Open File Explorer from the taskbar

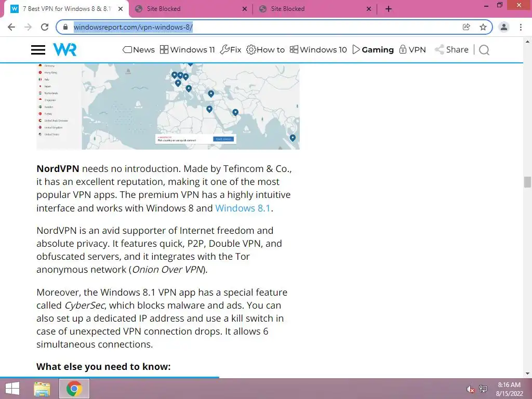42,389
